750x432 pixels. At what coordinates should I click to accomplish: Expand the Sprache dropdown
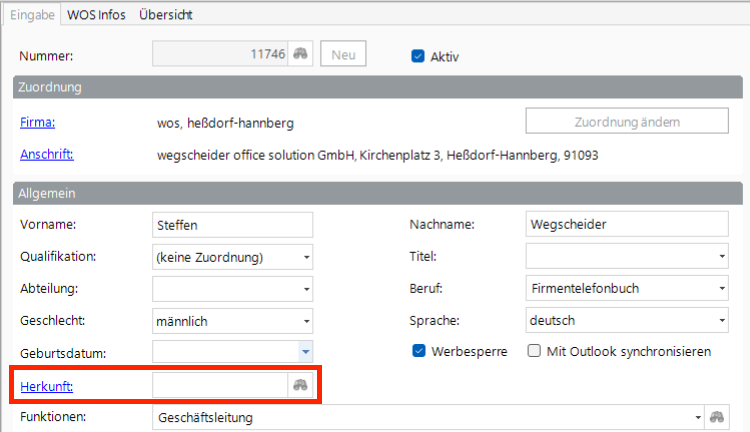721,321
